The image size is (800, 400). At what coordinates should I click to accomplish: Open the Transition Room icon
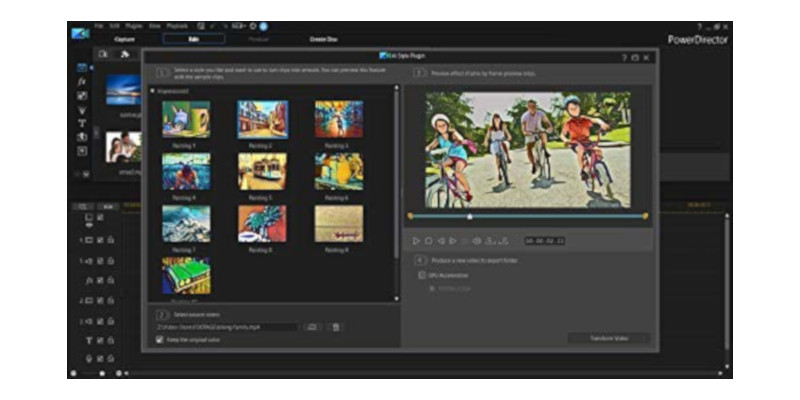tap(82, 137)
